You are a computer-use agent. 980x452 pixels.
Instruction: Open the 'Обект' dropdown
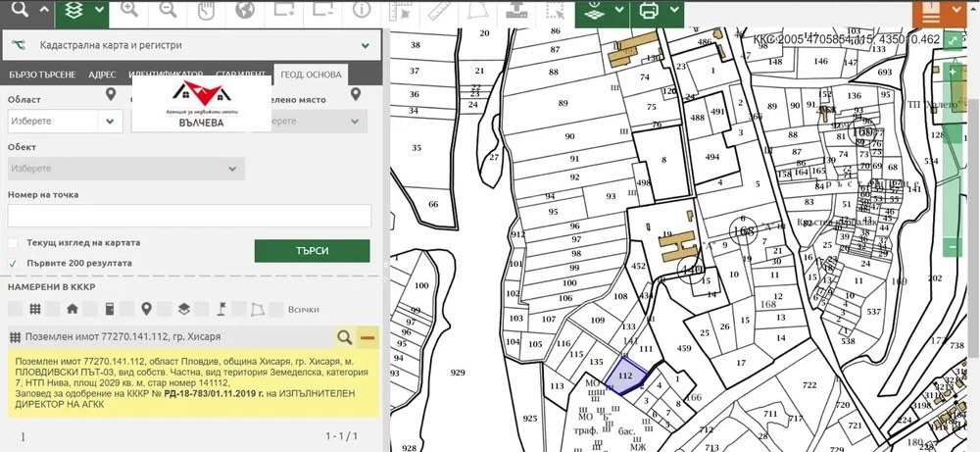point(125,169)
